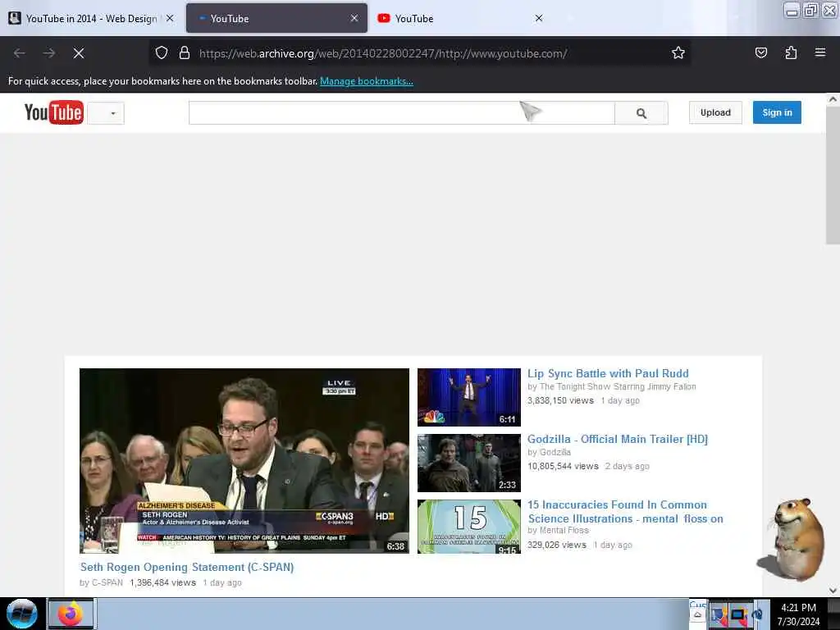Image resolution: width=840 pixels, height=630 pixels.
Task: Click the address bar URL
Action: 383,53
